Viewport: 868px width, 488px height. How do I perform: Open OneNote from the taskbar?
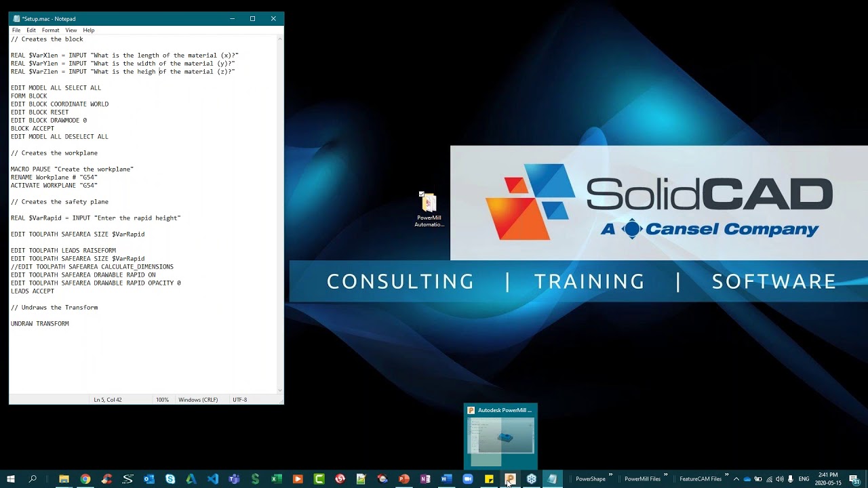coord(425,479)
